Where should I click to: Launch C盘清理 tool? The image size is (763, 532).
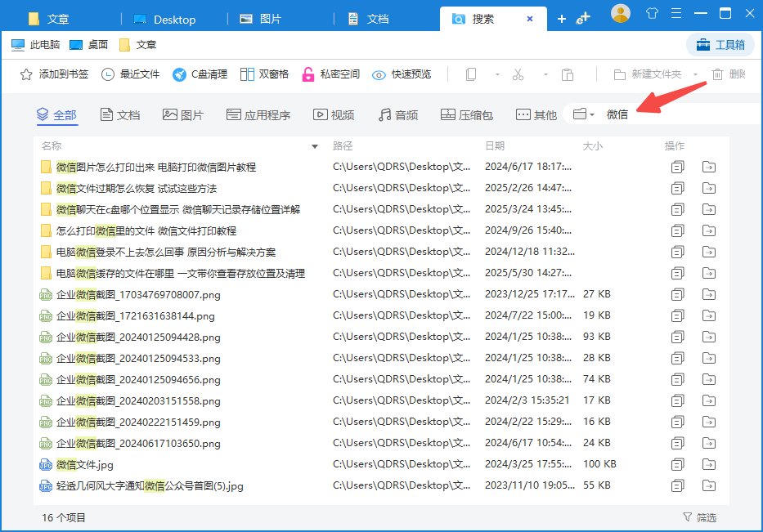point(200,74)
